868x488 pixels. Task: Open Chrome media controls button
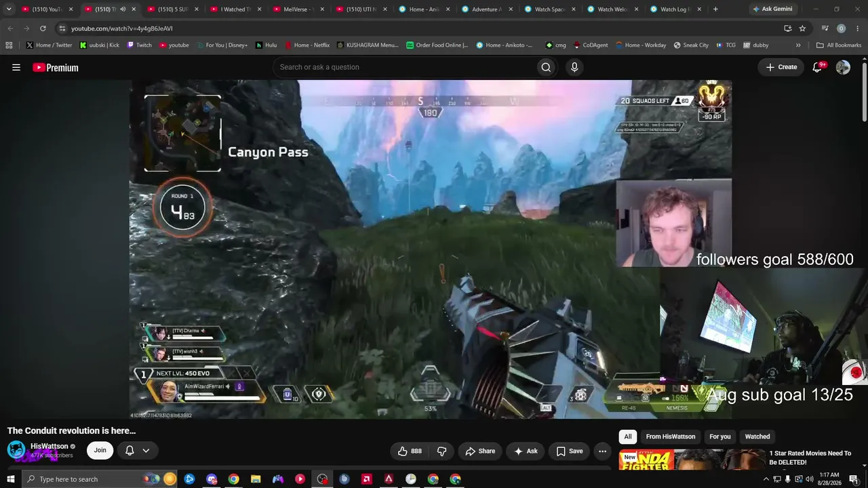click(825, 28)
